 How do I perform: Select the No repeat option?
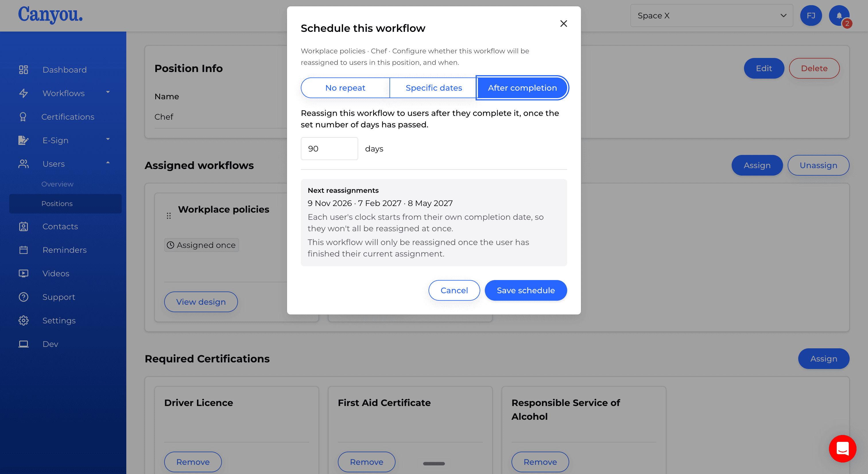pos(345,88)
